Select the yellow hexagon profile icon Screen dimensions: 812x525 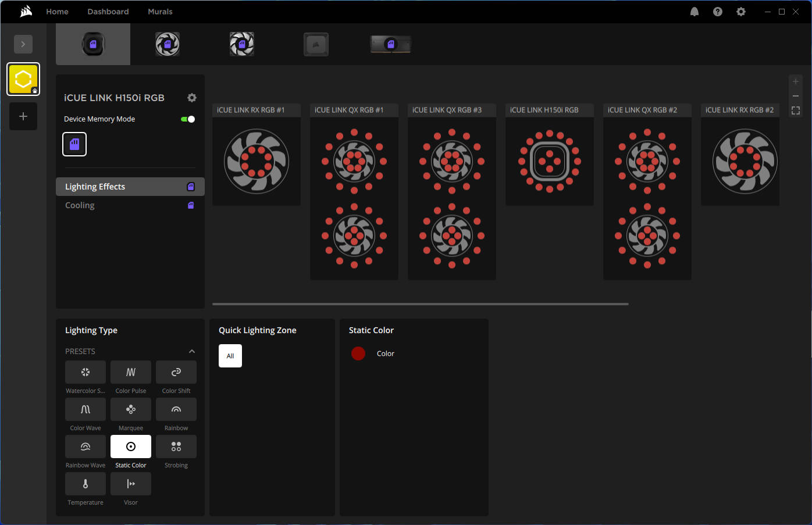[x=23, y=79]
